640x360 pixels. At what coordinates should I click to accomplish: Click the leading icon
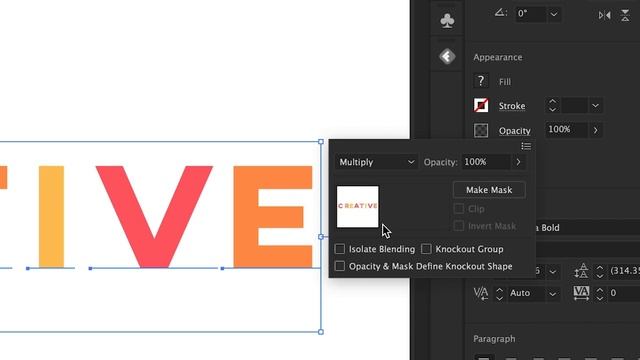click(x=581, y=271)
